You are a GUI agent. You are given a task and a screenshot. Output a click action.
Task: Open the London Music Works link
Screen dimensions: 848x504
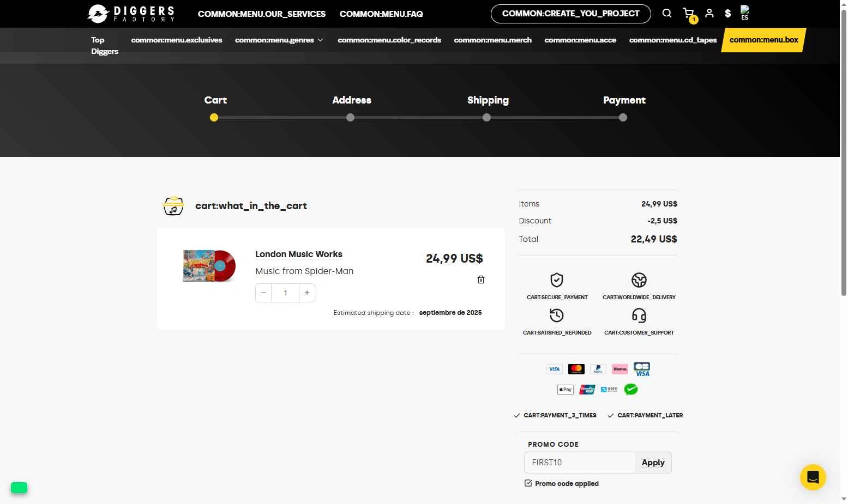(299, 254)
